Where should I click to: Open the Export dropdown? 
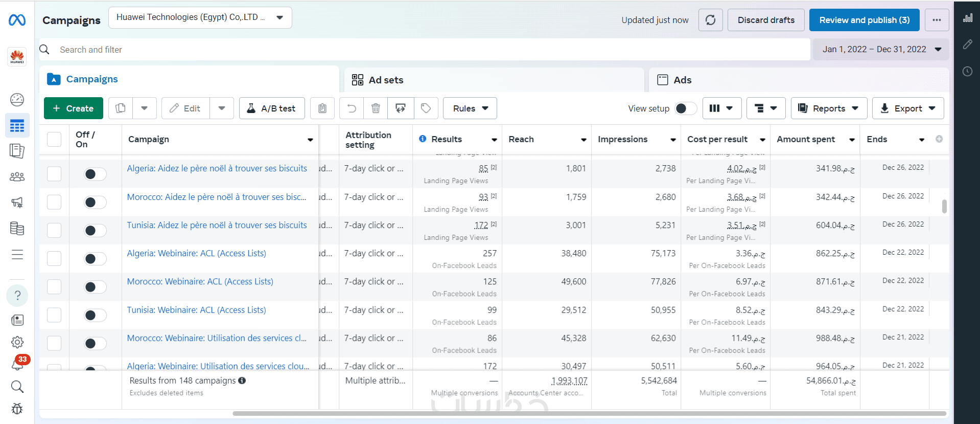(x=908, y=108)
